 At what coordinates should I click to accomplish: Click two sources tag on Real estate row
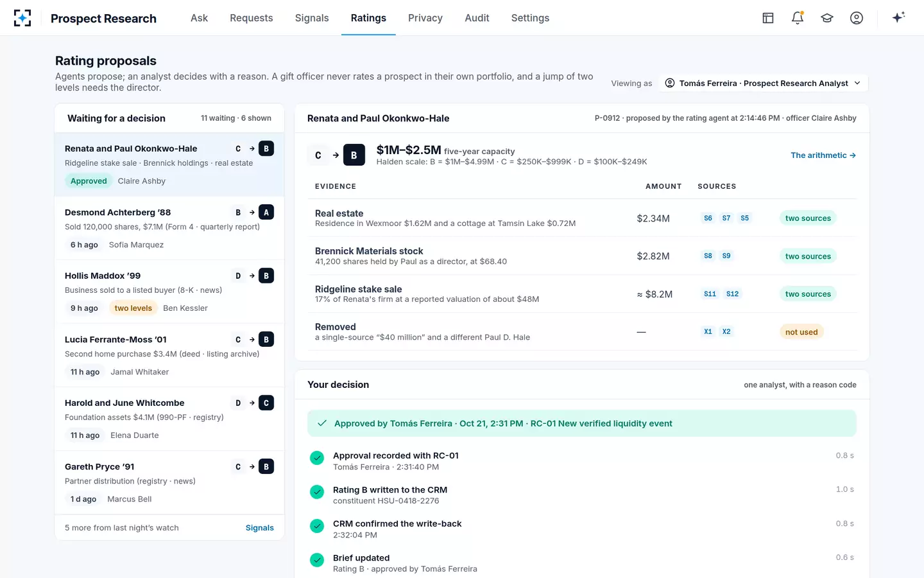[x=808, y=218]
